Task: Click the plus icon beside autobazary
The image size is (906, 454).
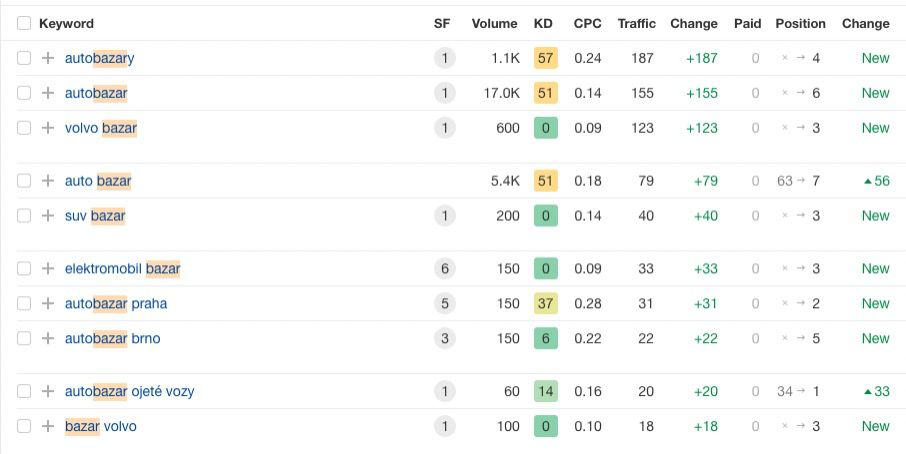Action: [48, 58]
